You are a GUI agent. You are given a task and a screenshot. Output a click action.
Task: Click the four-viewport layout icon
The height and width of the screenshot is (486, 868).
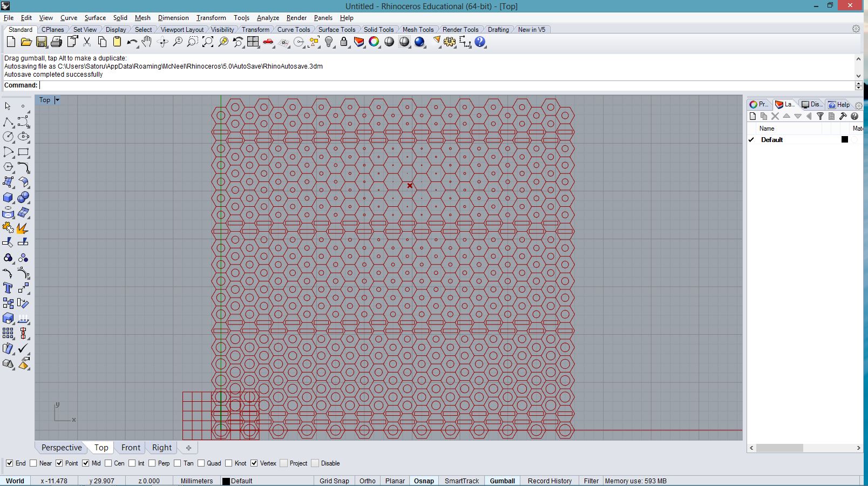[x=253, y=42]
